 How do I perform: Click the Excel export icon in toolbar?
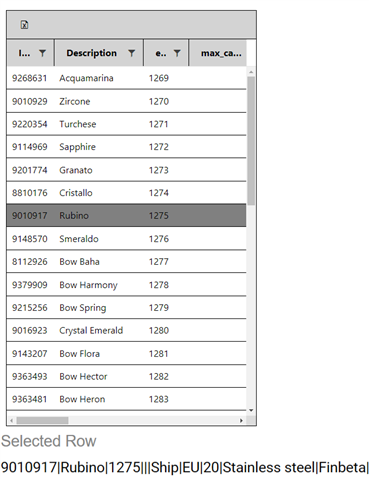tap(24, 25)
